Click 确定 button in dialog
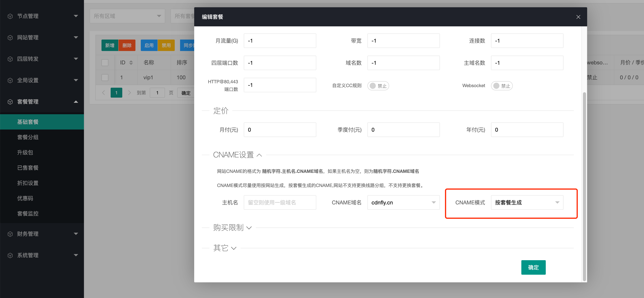Screen dimensions: 644x298 [x=533, y=267]
